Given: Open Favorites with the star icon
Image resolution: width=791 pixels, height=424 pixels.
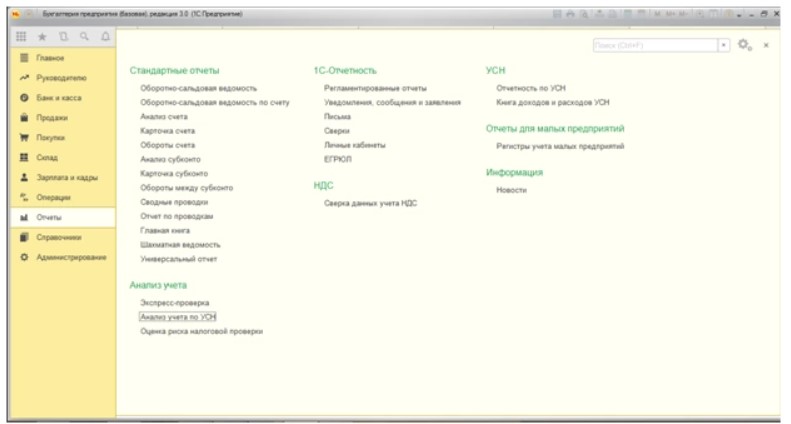Looking at the screenshot, I should tap(42, 36).
